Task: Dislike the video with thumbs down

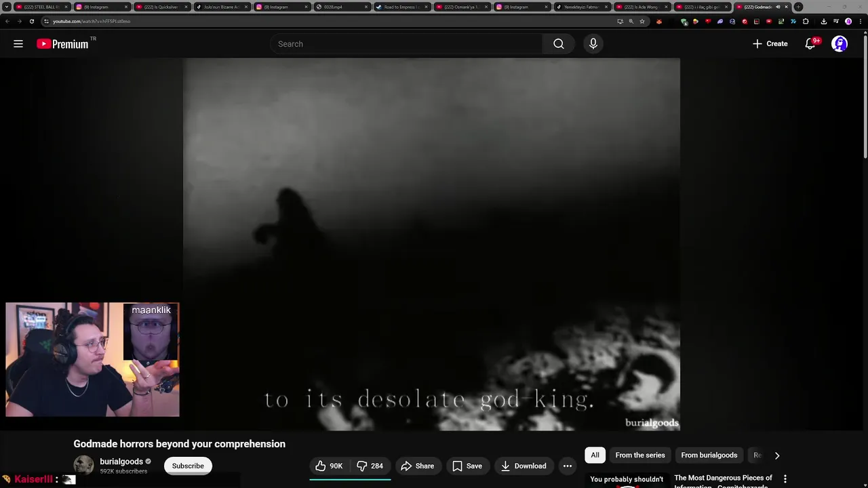Action: pos(371,466)
